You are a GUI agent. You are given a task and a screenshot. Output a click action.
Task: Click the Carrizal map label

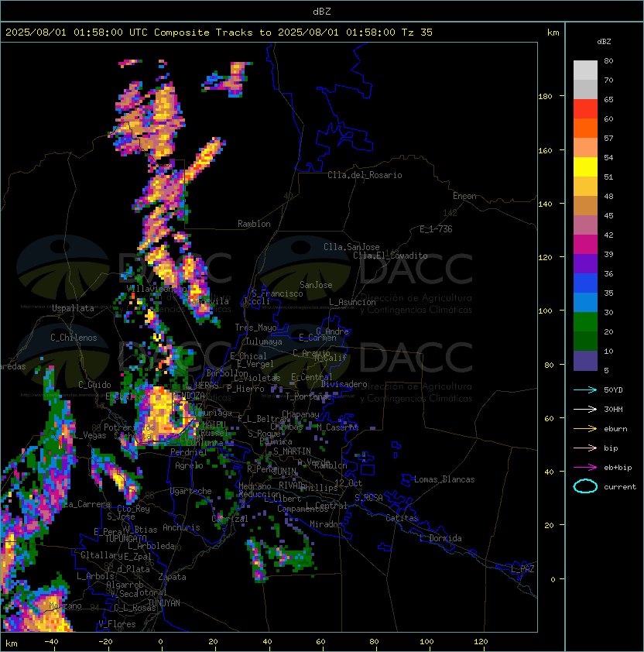coord(230,519)
